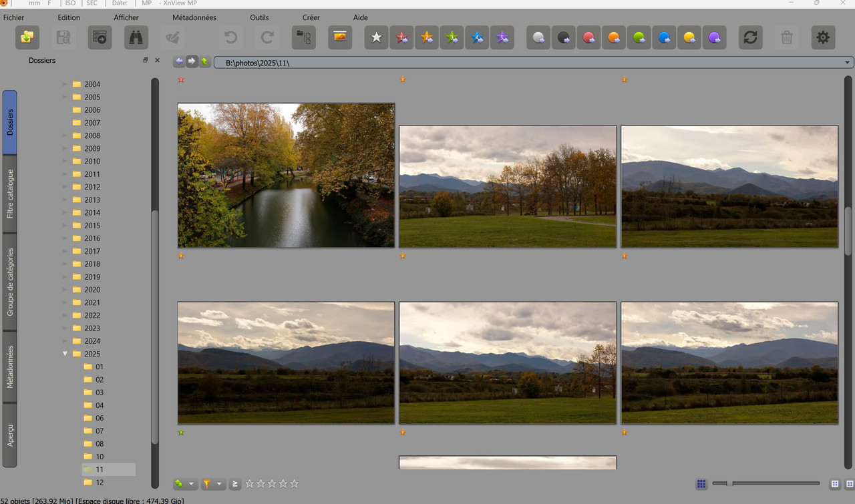Open the sort options dropdown arrow

point(191,483)
